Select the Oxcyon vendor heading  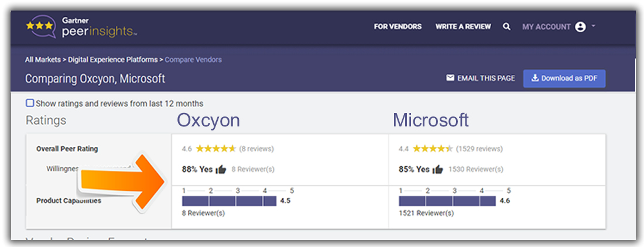pos(208,120)
